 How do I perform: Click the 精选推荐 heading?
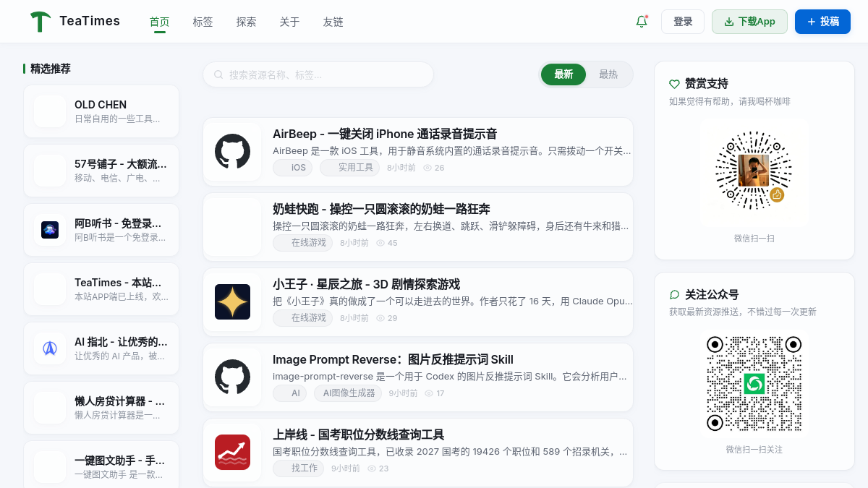coord(51,69)
